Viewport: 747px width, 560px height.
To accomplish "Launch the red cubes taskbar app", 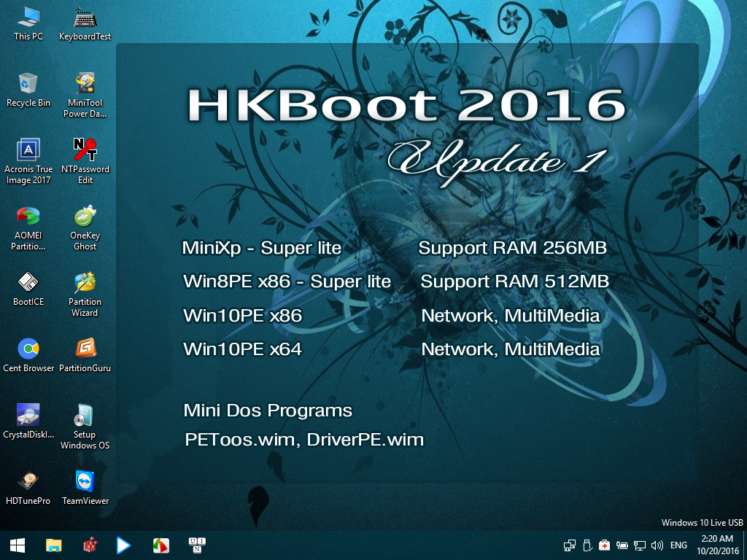I will [90, 545].
